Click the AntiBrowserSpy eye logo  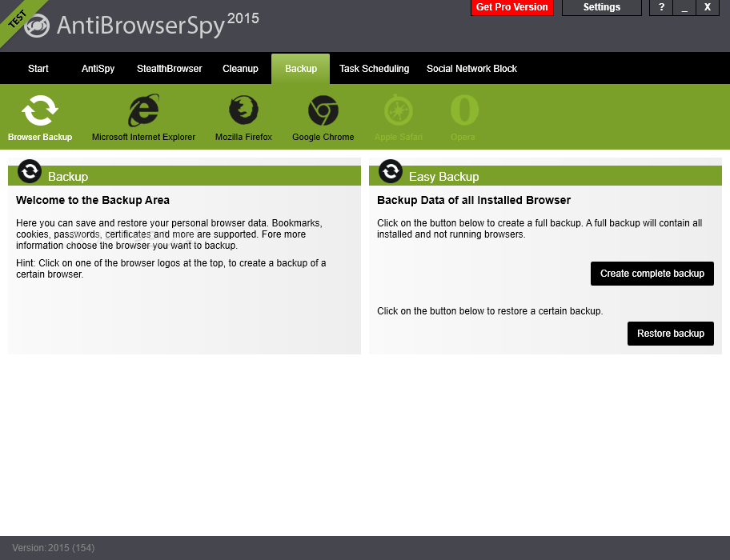click(37, 26)
